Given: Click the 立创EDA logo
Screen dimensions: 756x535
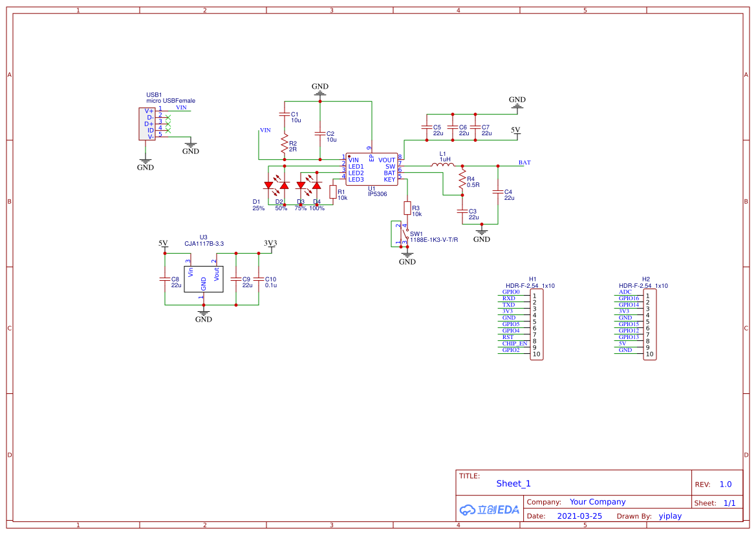Looking at the screenshot, I should point(490,510).
